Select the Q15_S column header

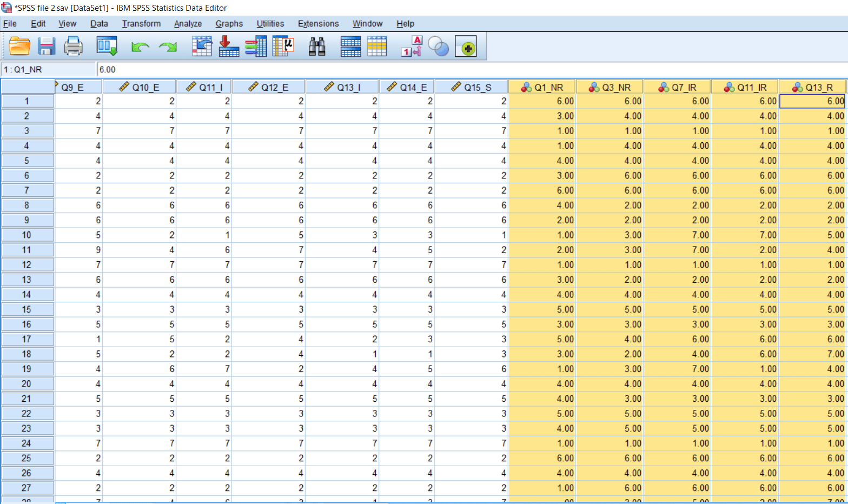pyautogui.click(x=471, y=87)
